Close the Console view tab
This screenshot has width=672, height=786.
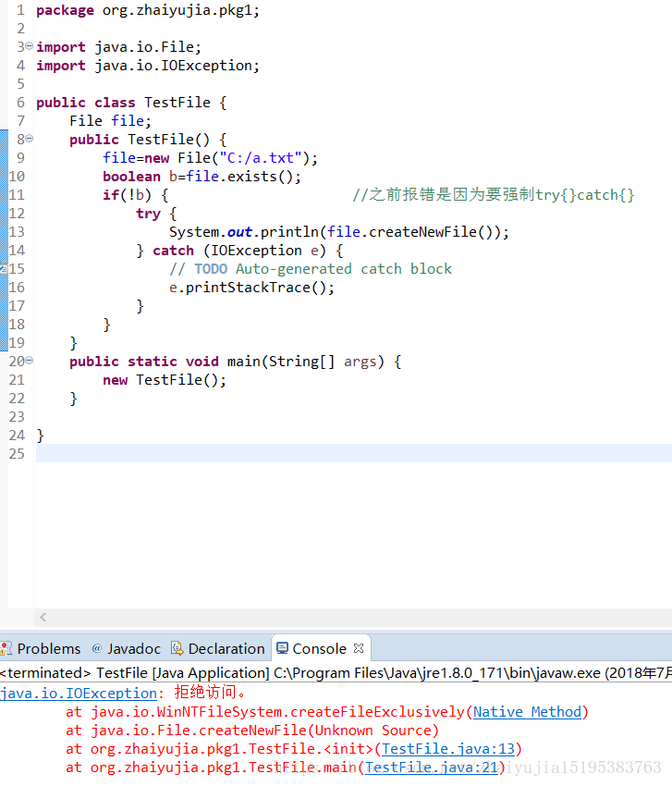359,648
